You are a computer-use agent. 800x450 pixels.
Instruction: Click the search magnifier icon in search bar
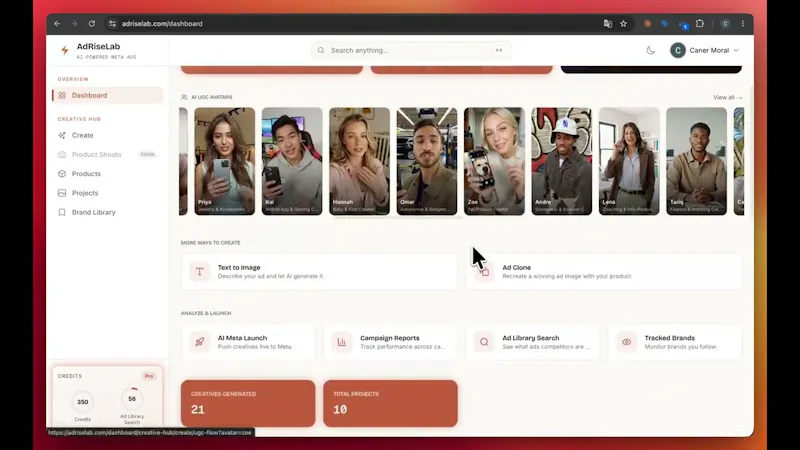(321, 50)
